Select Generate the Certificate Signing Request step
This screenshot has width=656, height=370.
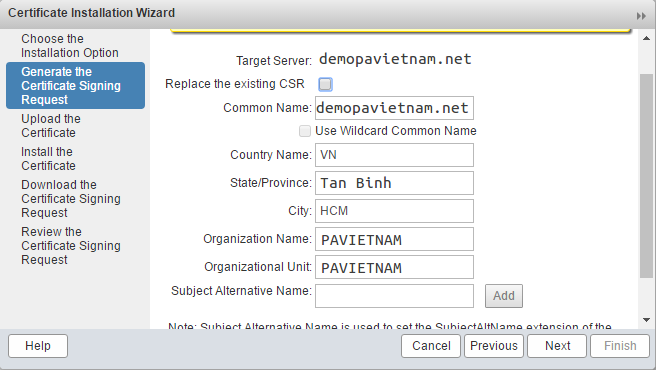tap(75, 85)
